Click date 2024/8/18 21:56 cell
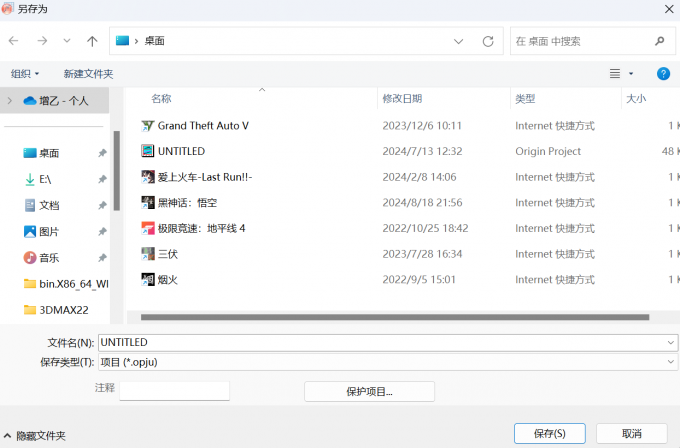The image size is (680, 448). (422, 203)
